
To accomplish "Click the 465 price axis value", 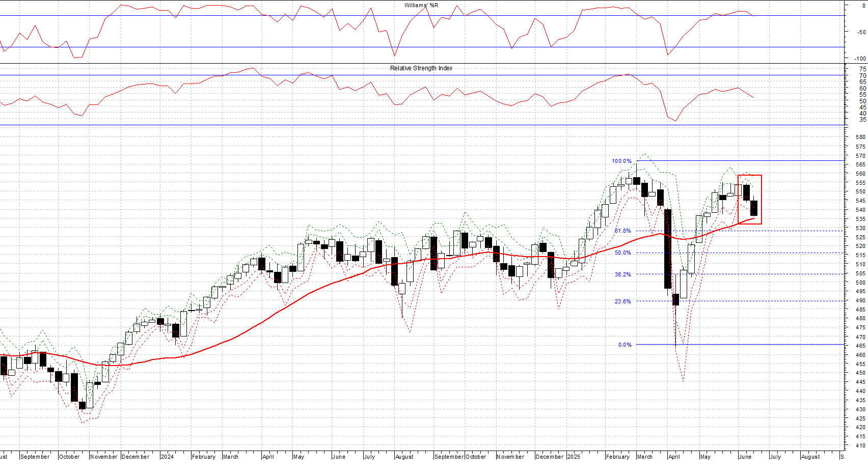I will [x=860, y=346].
